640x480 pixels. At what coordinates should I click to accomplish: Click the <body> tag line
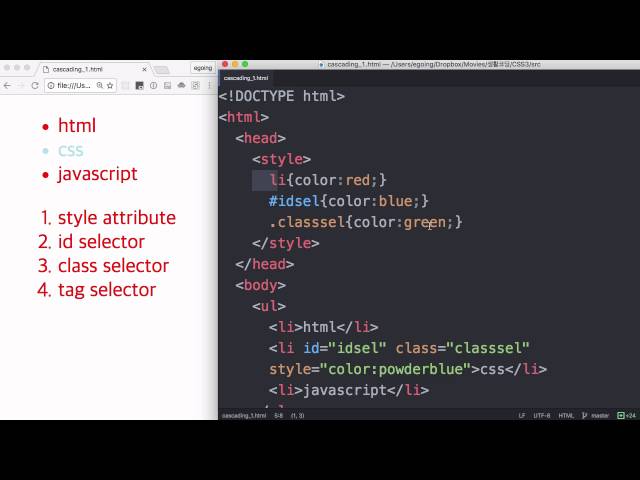tap(260, 285)
